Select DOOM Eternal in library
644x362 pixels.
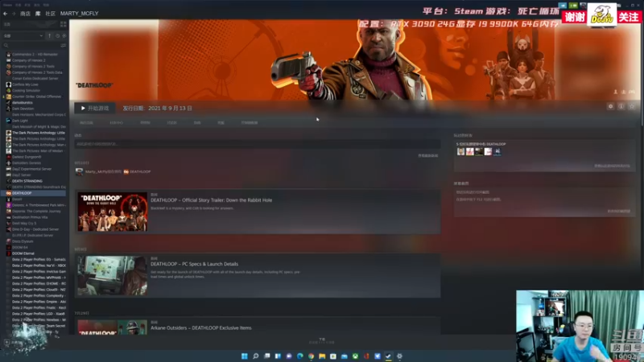pyautogui.click(x=23, y=253)
